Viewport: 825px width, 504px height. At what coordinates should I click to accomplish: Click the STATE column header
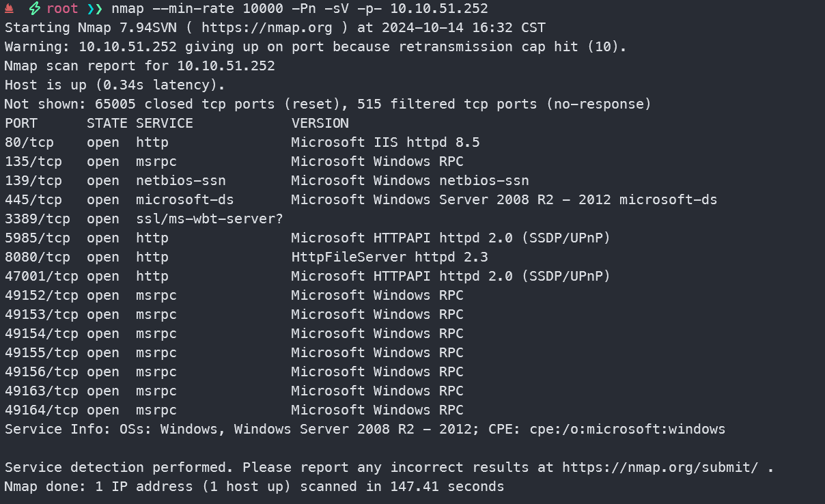[x=107, y=124]
